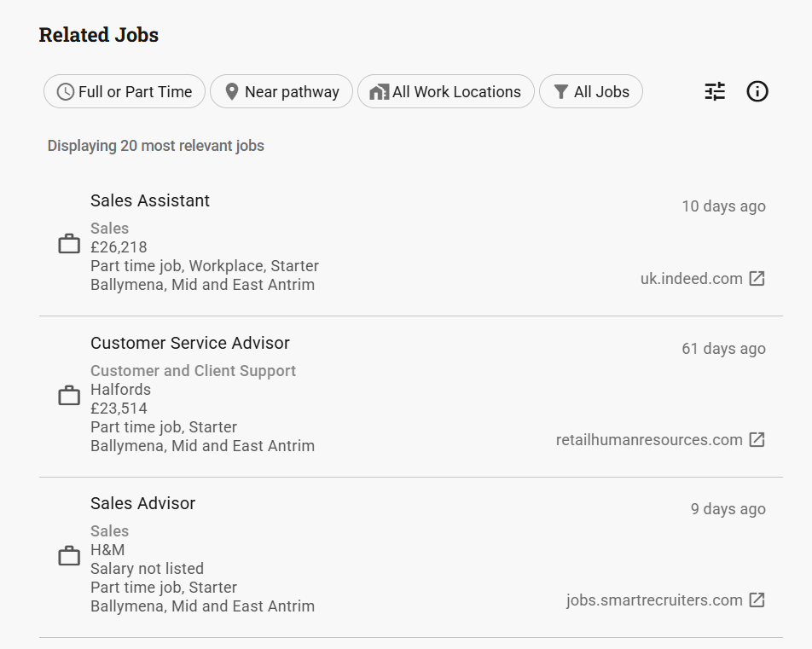This screenshot has height=649, width=812.
Task: Click the briefcase icon beside Customer Service Advisor
Action: click(69, 396)
